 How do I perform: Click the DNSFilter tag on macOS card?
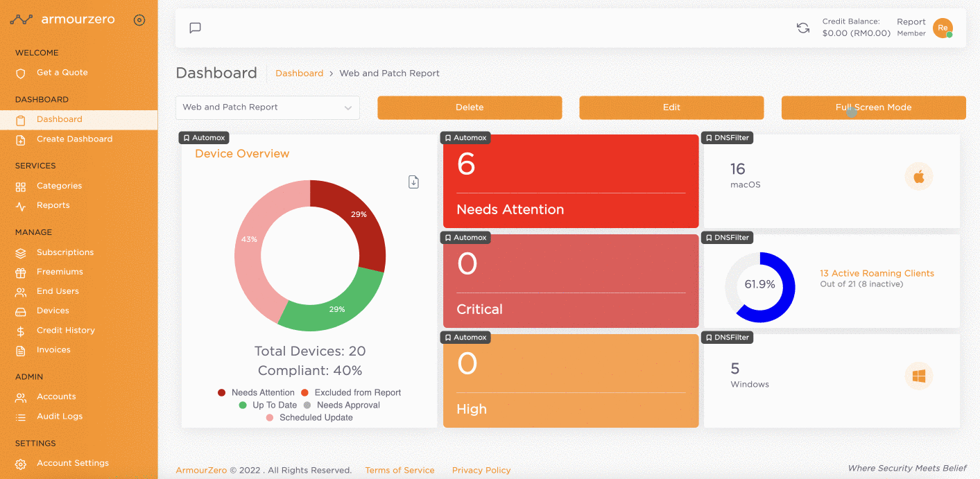tap(728, 138)
